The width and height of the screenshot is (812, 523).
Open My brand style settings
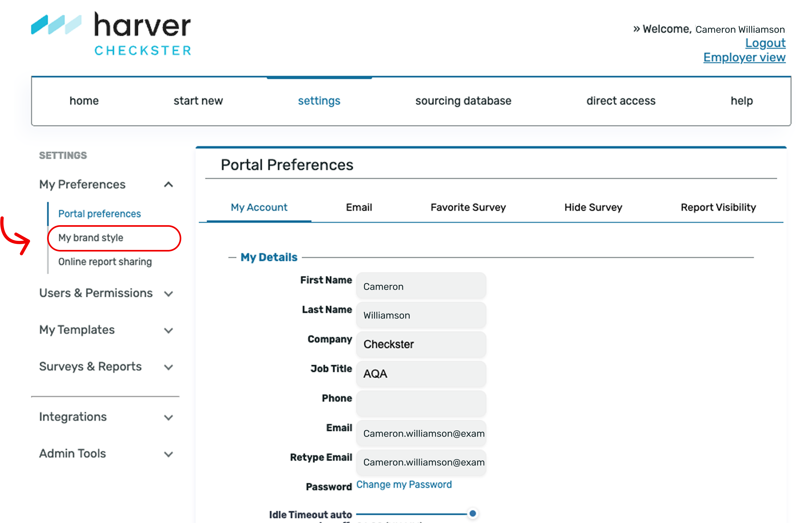[x=91, y=238]
